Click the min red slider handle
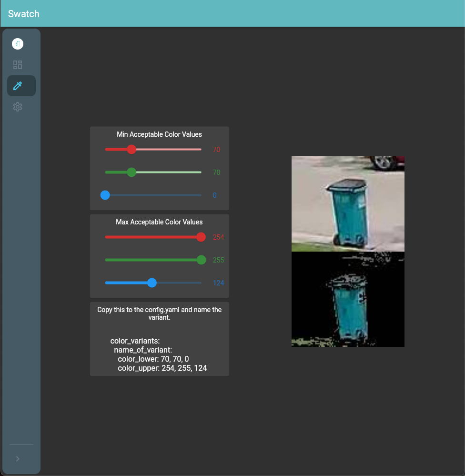Viewport: 465px width, 476px height. pos(132,150)
